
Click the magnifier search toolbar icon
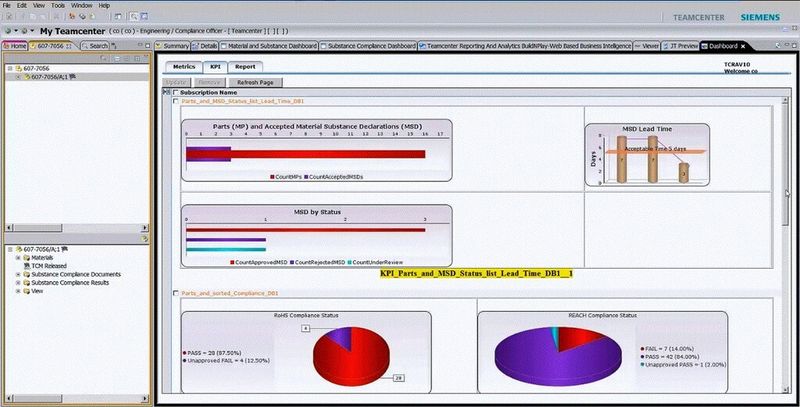click(134, 17)
